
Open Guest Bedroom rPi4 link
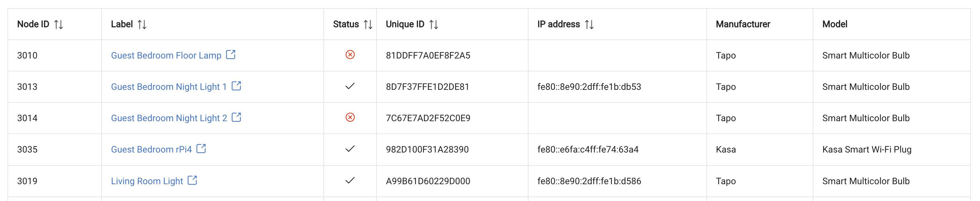tap(151, 150)
